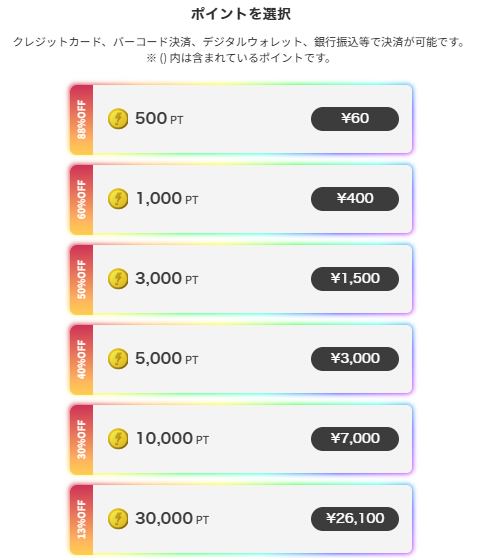The height and width of the screenshot is (558, 488).
Task: Select the 30%OFF ribbon label
Action: (82, 439)
